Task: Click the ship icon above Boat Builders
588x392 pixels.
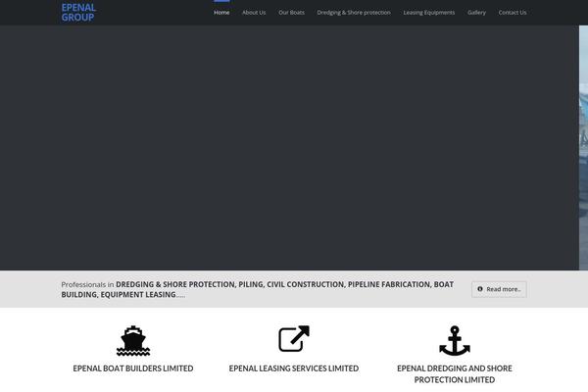Action: click(133, 341)
